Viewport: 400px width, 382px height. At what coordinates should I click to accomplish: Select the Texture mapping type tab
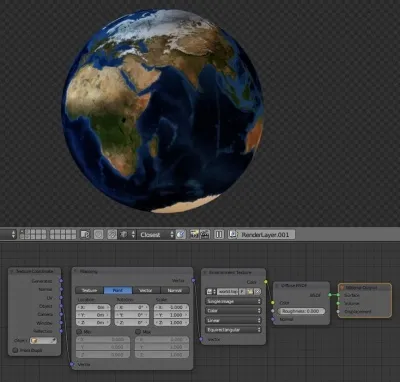(89, 290)
